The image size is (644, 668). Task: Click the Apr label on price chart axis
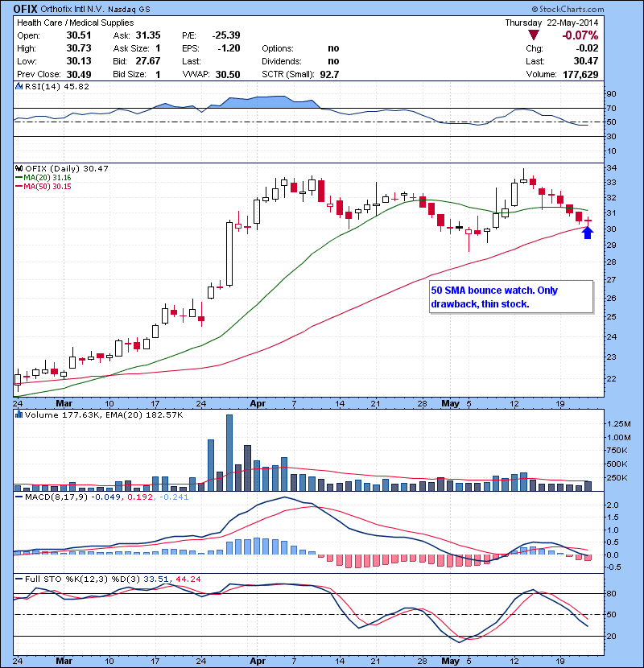pyautogui.click(x=258, y=403)
